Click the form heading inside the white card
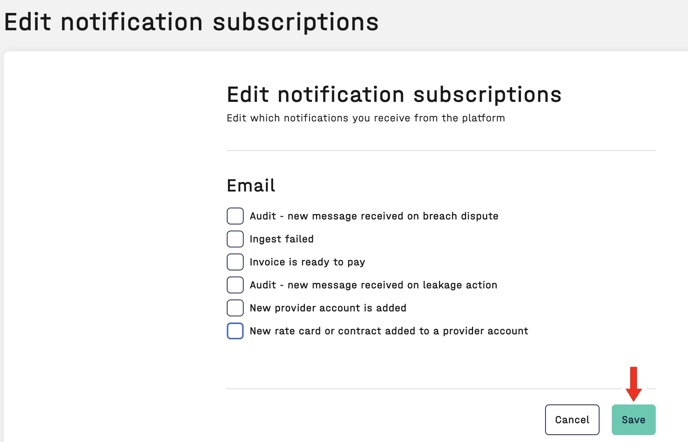This screenshot has height=442, width=688. (394, 95)
